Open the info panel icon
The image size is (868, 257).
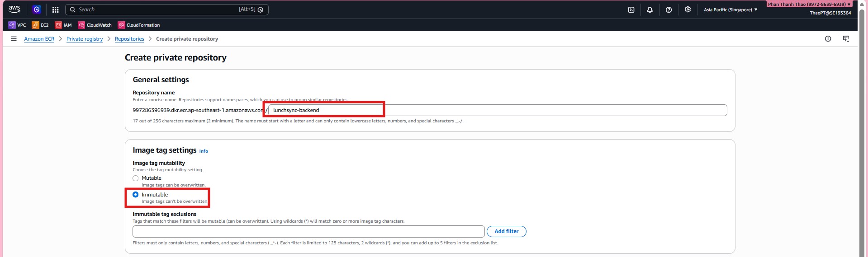click(x=828, y=39)
